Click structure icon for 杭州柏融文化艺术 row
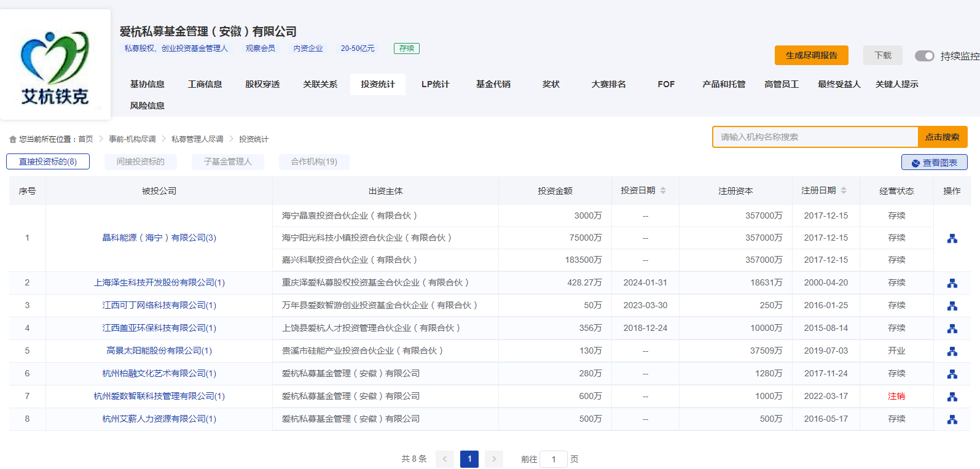980x469 pixels. 952,374
